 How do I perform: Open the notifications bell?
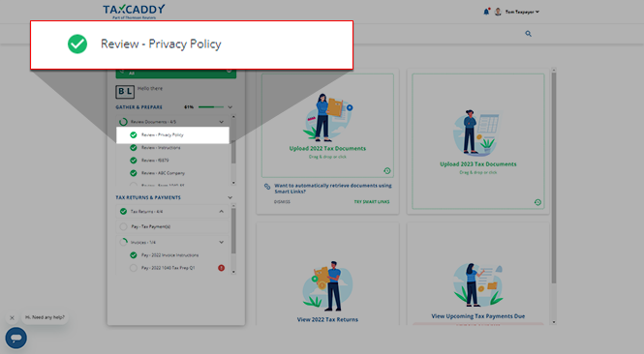coord(486,12)
